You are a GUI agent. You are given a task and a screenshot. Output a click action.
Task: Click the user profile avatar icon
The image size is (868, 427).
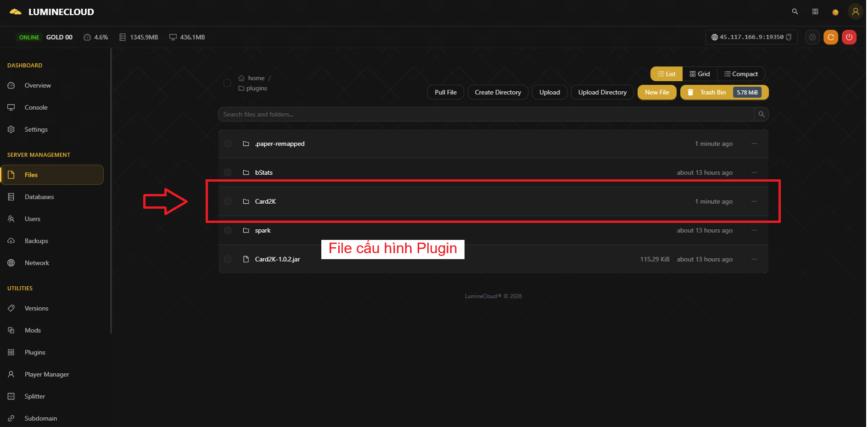855,12
